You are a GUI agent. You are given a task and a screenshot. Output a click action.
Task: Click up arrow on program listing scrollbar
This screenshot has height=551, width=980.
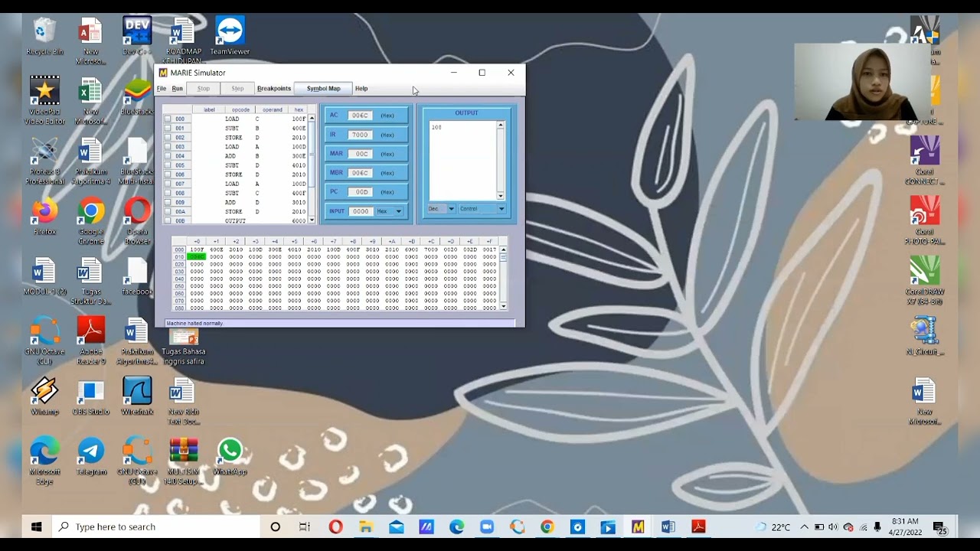(312, 118)
